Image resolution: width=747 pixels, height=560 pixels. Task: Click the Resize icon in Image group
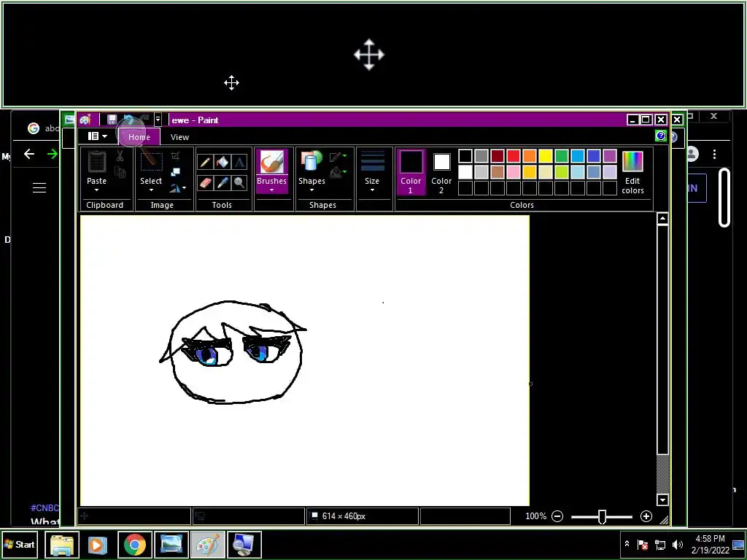[175, 172]
